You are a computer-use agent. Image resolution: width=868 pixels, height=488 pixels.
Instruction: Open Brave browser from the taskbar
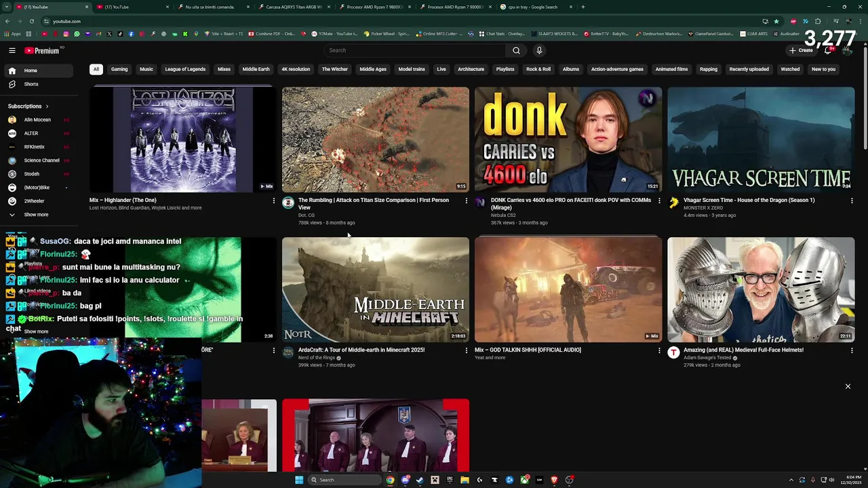pyautogui.click(x=554, y=480)
